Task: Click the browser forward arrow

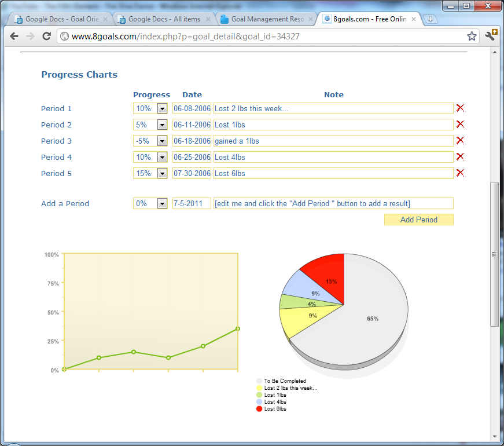Action: point(30,36)
